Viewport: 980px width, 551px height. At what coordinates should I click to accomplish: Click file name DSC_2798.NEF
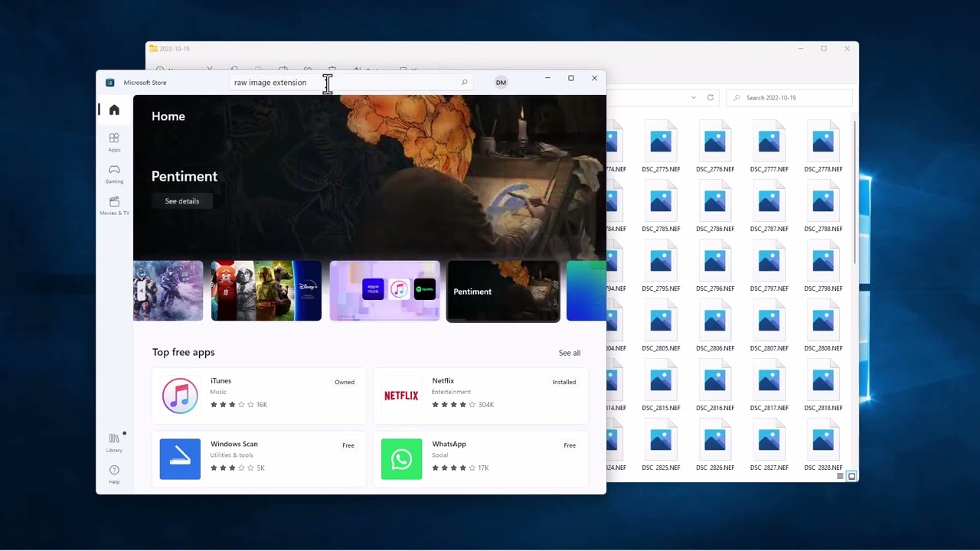point(823,289)
